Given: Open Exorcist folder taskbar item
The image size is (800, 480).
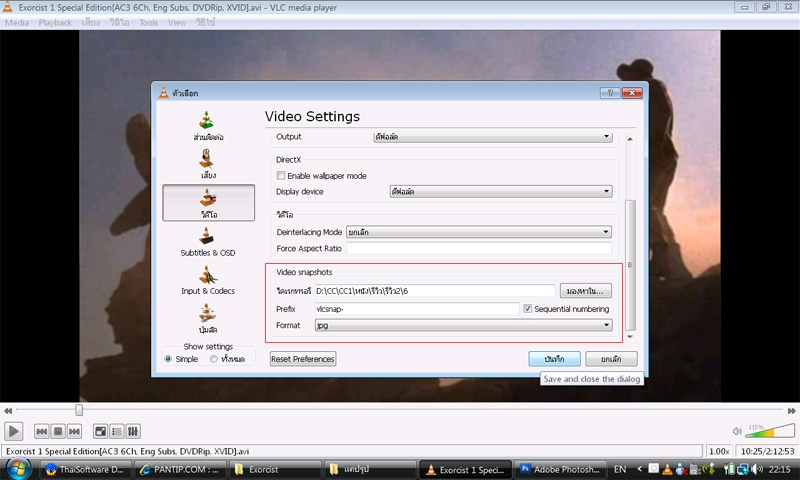Looking at the screenshot, I should point(274,469).
